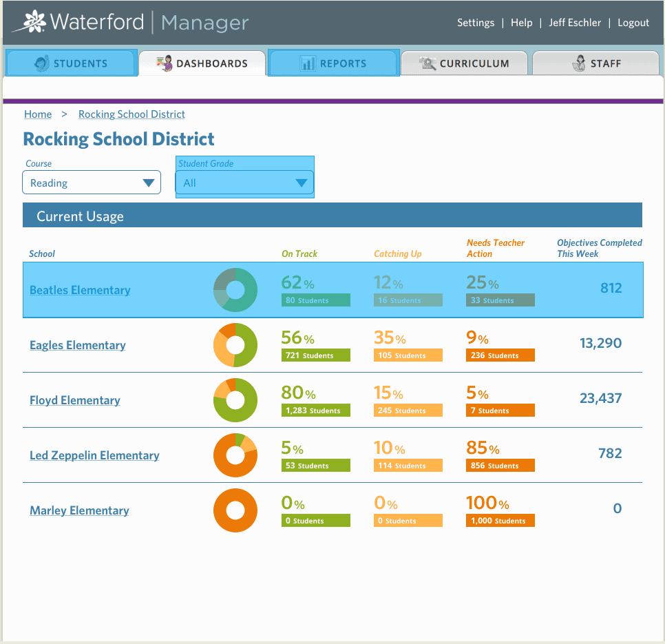Click the Needs Teacher Action column header
The image size is (665, 644).
pos(496,248)
